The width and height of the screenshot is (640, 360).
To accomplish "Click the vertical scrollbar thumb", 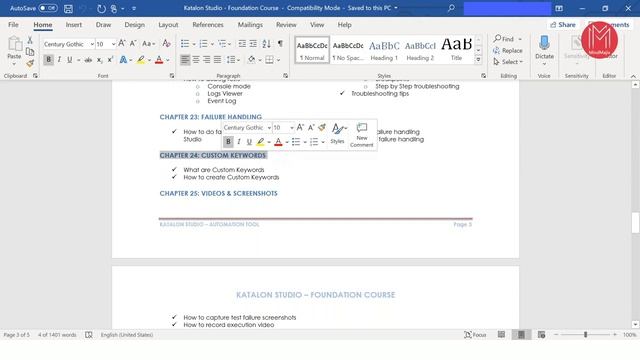I will (x=635, y=223).
